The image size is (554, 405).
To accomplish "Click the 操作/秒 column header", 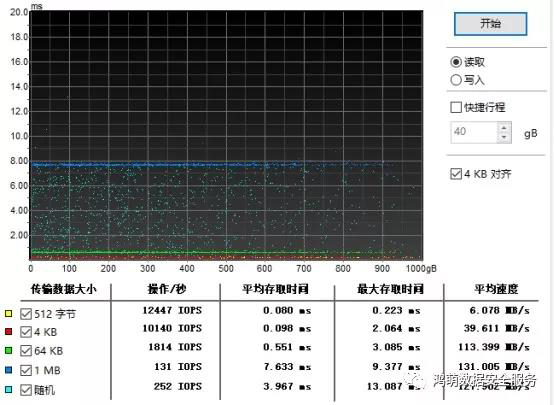I will tap(166, 289).
